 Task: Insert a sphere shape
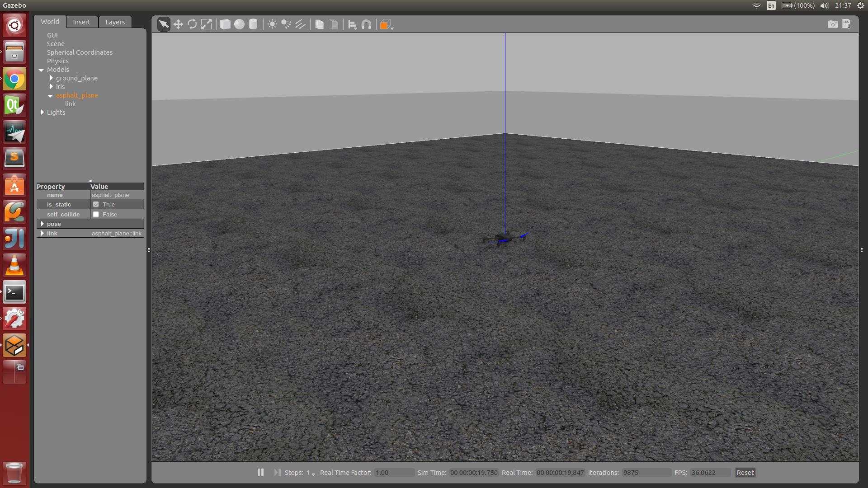[239, 24]
